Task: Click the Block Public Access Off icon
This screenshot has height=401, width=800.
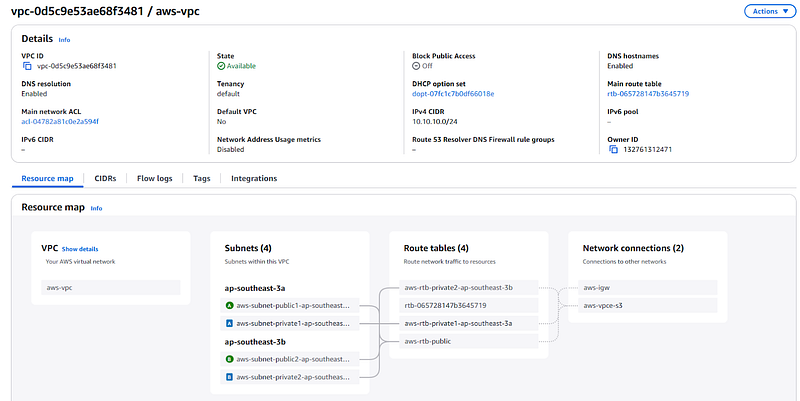Action: [x=416, y=66]
